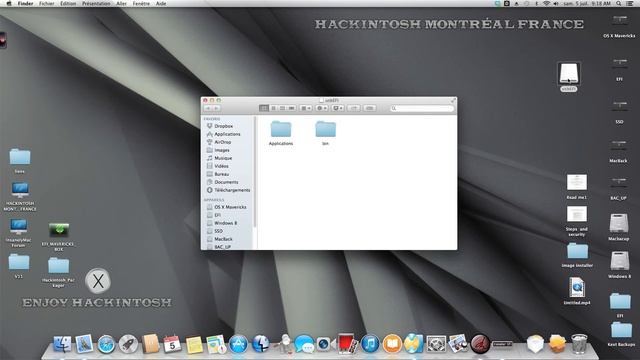Open the Aide menu

(161, 3)
